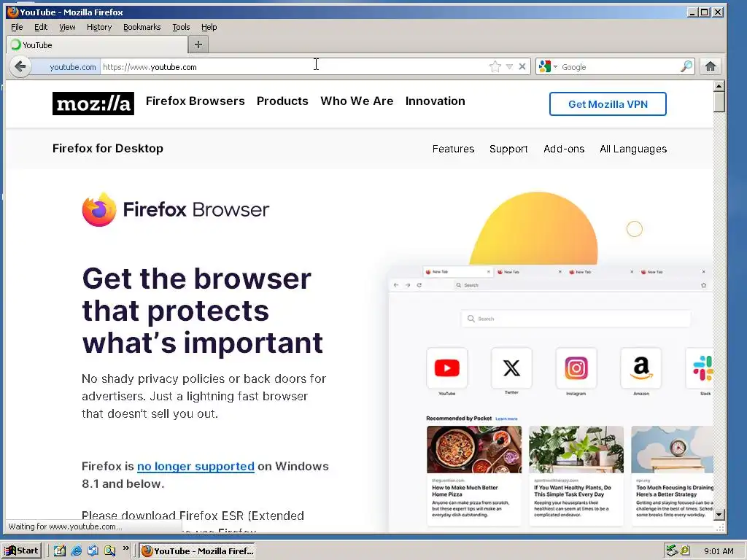Open the Bookmarks menu
The height and width of the screenshot is (560, 747).
click(x=142, y=27)
